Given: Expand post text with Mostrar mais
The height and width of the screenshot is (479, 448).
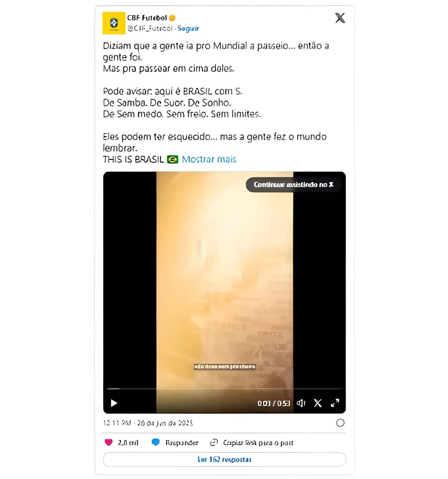Looking at the screenshot, I should [x=209, y=159].
